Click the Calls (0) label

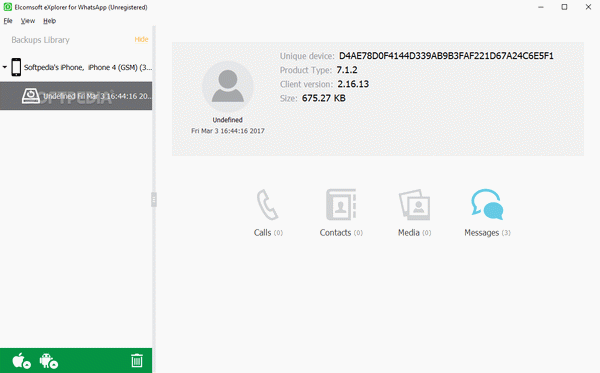tap(268, 233)
